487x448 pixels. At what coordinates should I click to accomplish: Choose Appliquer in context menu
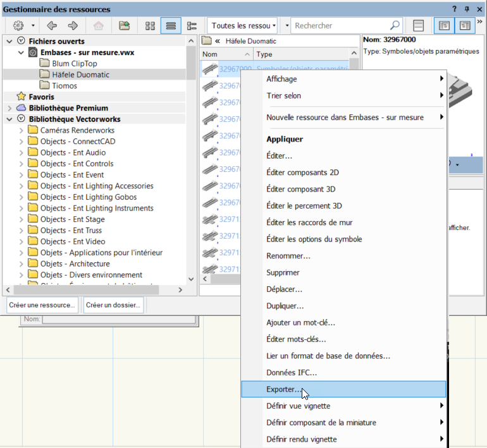[343, 139]
